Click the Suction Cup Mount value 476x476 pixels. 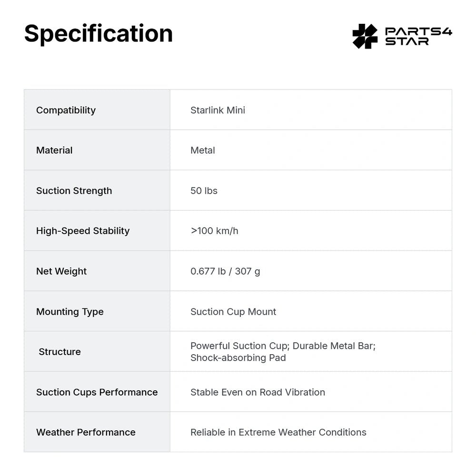[233, 311]
